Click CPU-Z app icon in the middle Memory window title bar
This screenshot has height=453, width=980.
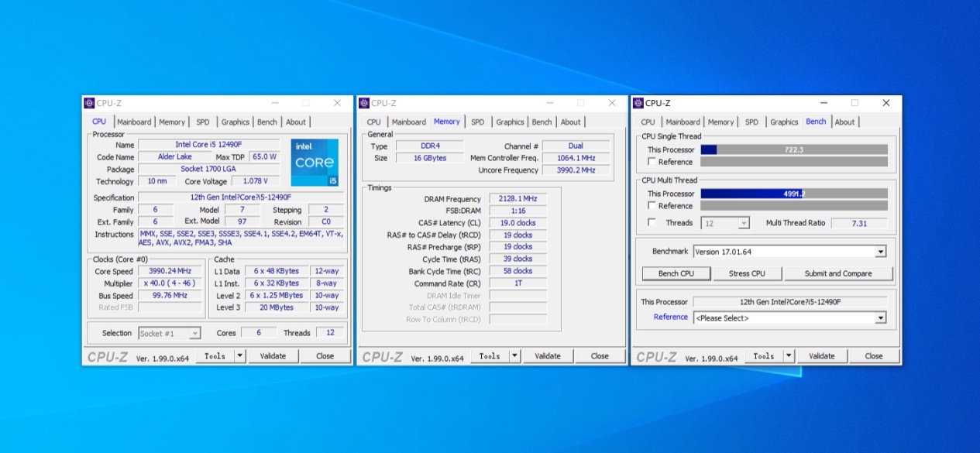(364, 103)
